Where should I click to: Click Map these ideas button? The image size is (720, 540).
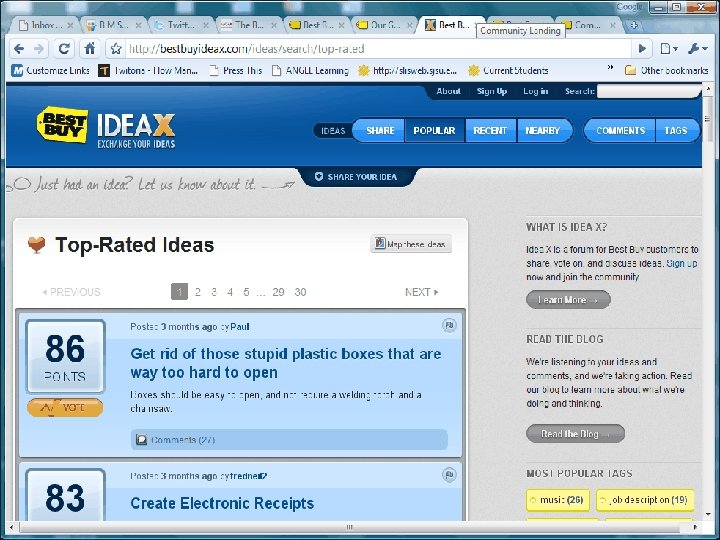[x=411, y=244]
